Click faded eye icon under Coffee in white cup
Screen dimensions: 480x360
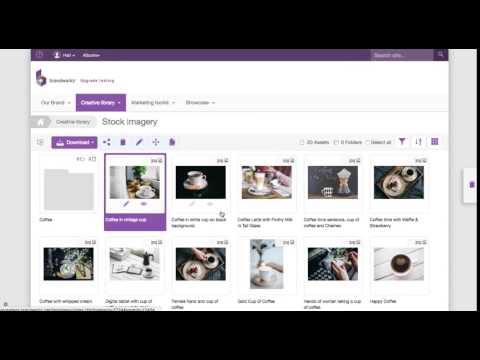click(x=210, y=204)
